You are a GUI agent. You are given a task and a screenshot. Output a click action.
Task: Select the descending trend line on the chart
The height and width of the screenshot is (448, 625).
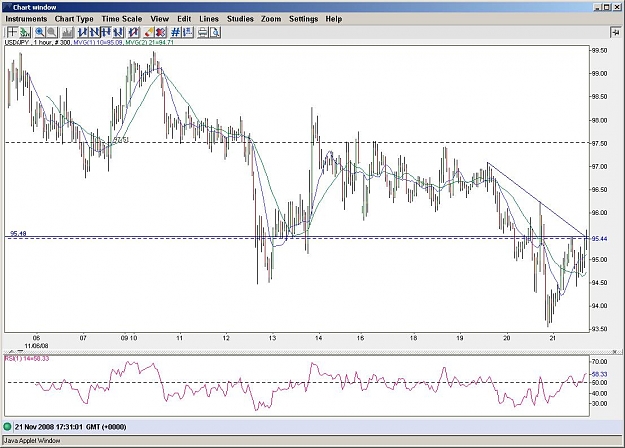(536, 198)
